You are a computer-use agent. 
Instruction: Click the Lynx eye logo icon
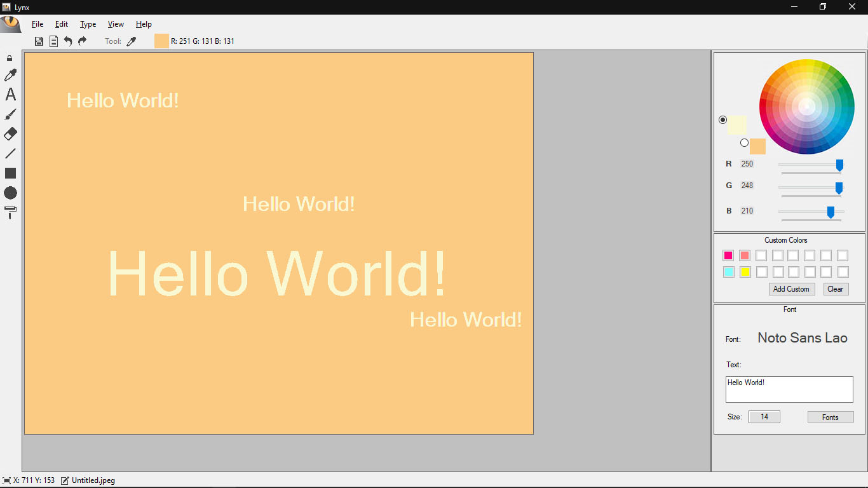(x=11, y=24)
